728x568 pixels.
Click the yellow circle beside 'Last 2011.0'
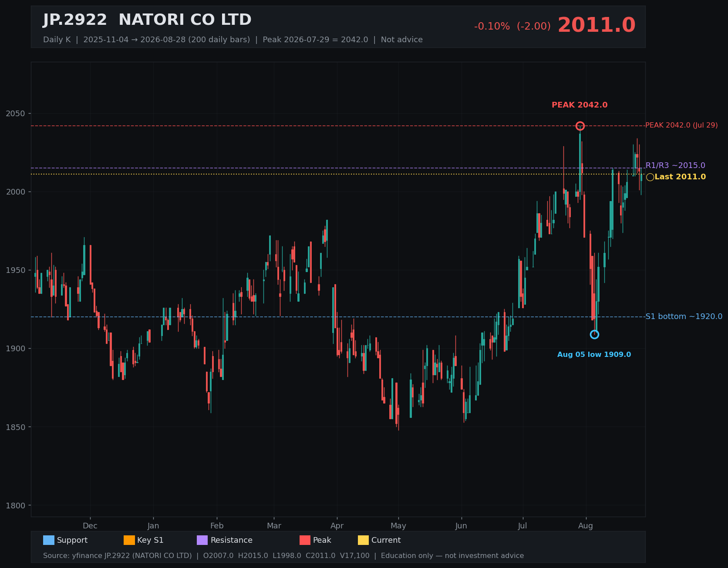tap(650, 177)
